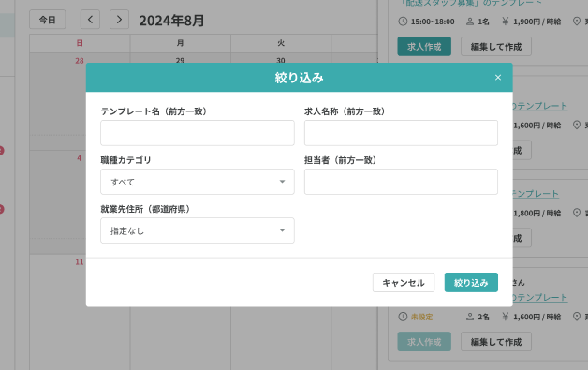Focus the 担当者（前方一致） input field
The width and height of the screenshot is (588, 370).
tap(401, 182)
